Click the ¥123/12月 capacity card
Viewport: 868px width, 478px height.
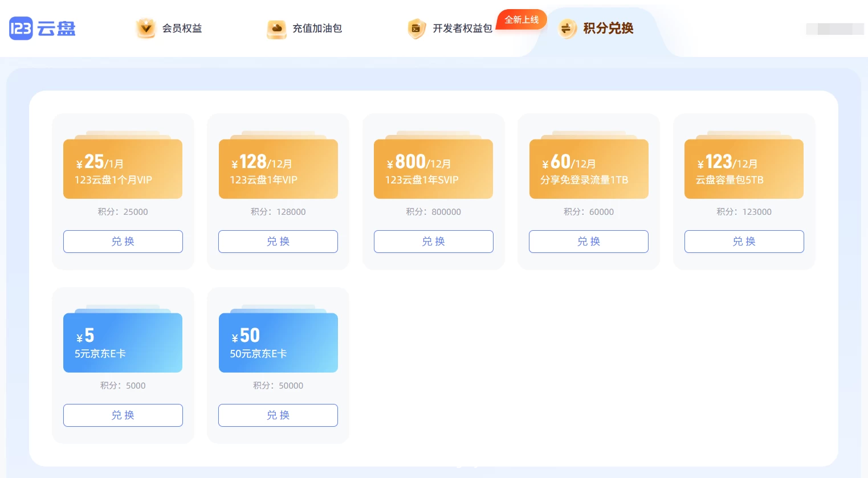744,169
